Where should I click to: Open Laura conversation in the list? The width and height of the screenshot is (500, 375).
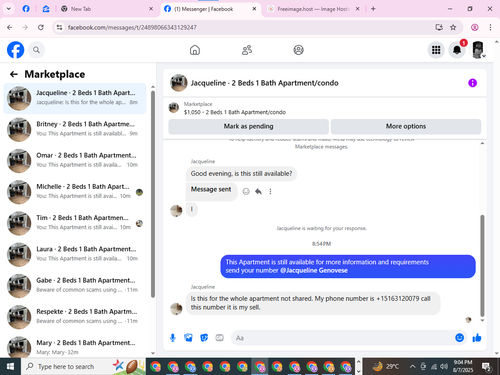pos(75,254)
